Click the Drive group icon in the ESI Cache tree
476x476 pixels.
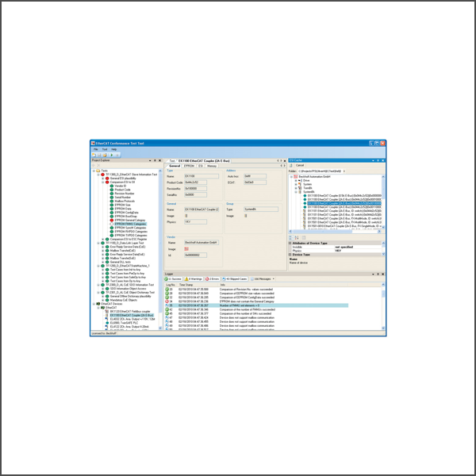[x=300, y=181]
